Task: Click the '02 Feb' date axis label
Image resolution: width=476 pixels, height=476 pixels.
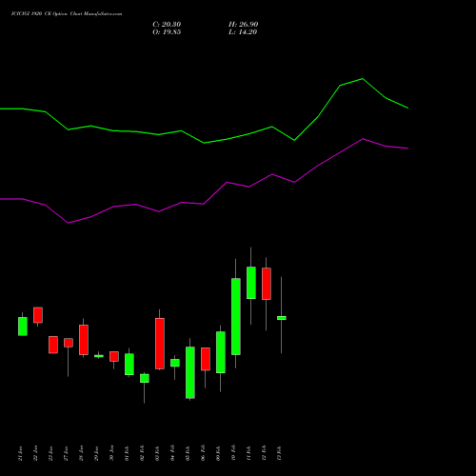Action: pyautogui.click(x=143, y=453)
